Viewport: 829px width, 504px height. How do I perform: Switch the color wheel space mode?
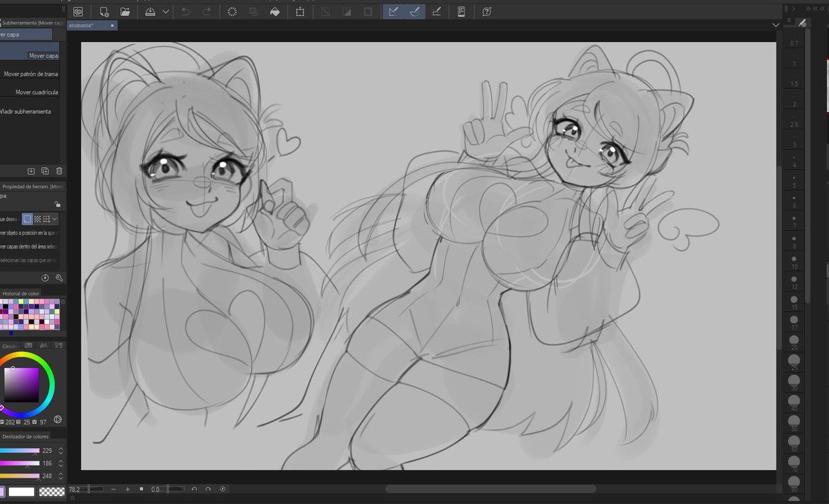[x=57, y=419]
